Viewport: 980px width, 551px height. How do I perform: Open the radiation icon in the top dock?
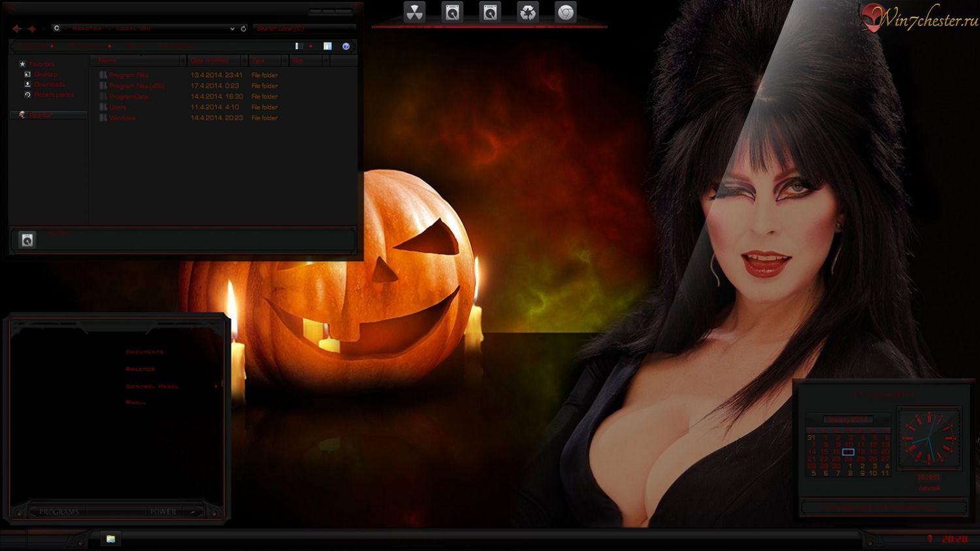(x=414, y=12)
